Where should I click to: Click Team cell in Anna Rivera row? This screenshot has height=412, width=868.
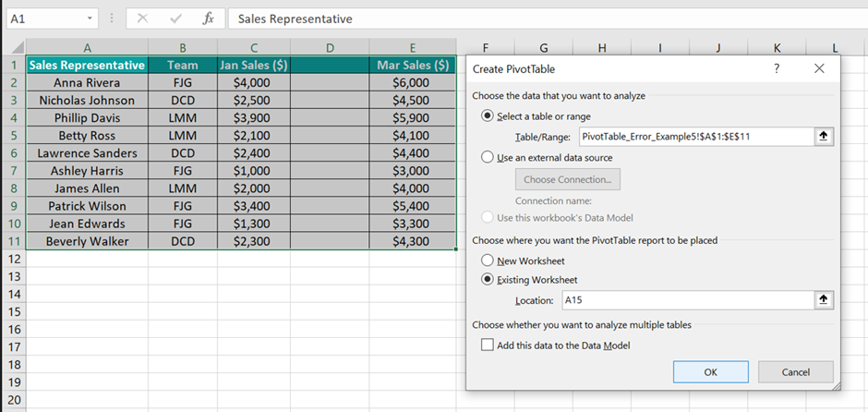tap(183, 82)
